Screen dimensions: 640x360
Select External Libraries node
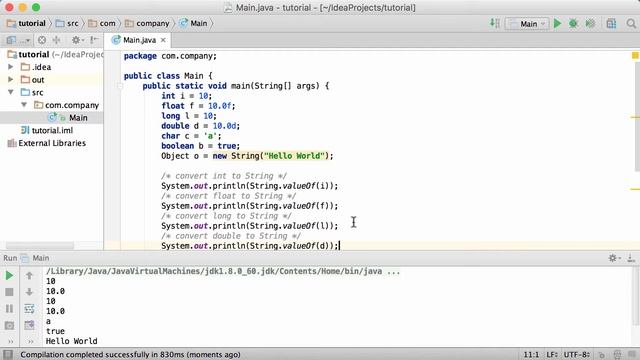(51, 143)
